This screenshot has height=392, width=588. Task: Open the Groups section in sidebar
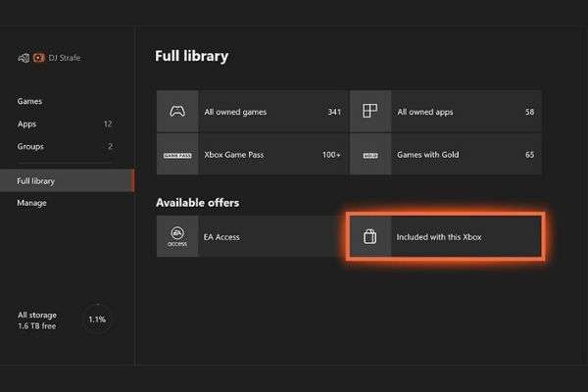click(x=30, y=146)
